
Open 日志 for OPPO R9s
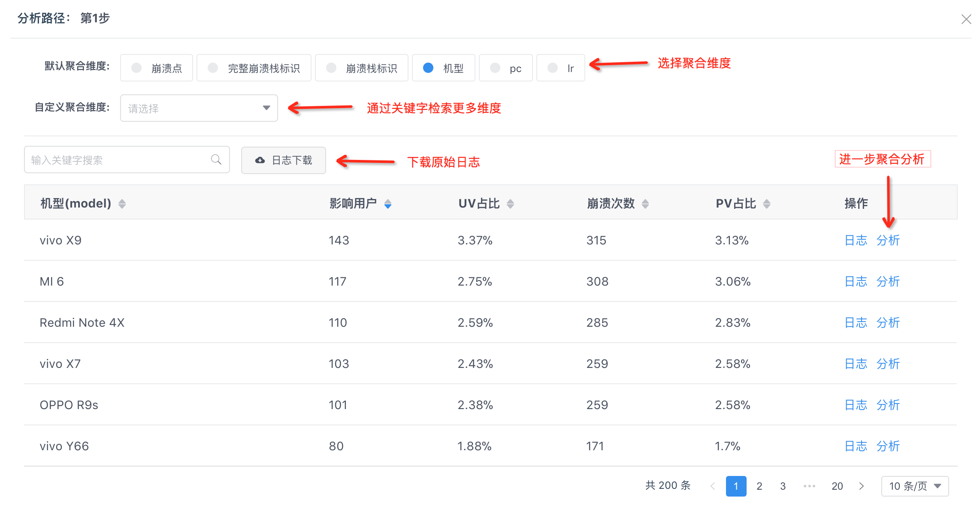(x=856, y=405)
